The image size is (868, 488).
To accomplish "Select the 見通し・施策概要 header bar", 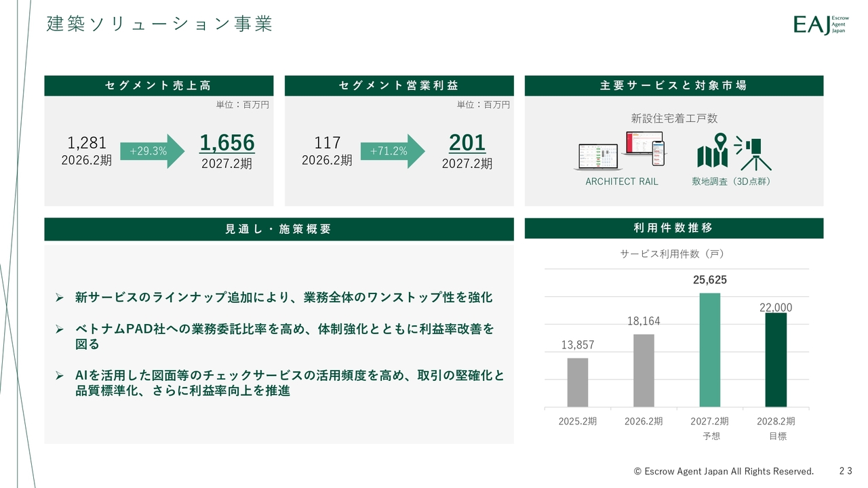I will click(279, 229).
